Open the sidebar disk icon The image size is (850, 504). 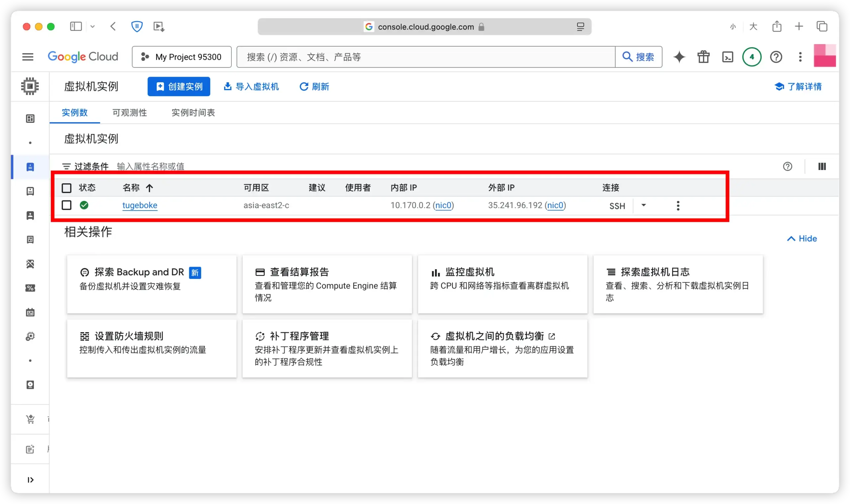30,385
